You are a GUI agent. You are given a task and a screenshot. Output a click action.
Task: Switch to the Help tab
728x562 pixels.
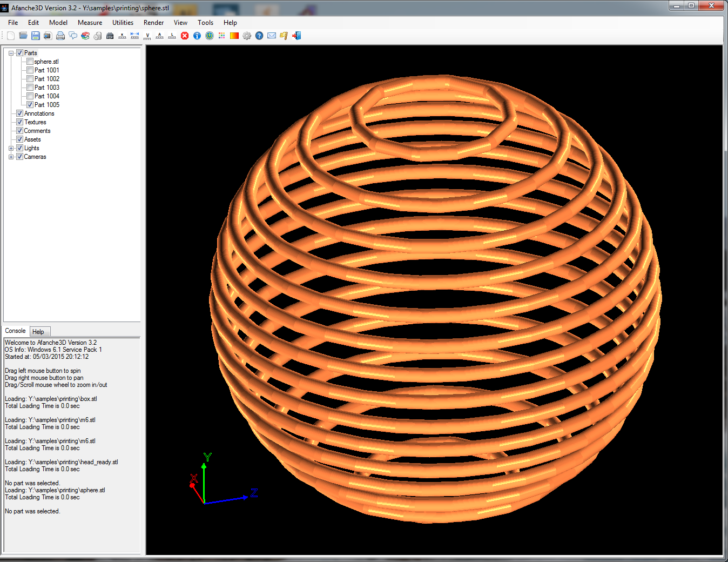[38, 332]
